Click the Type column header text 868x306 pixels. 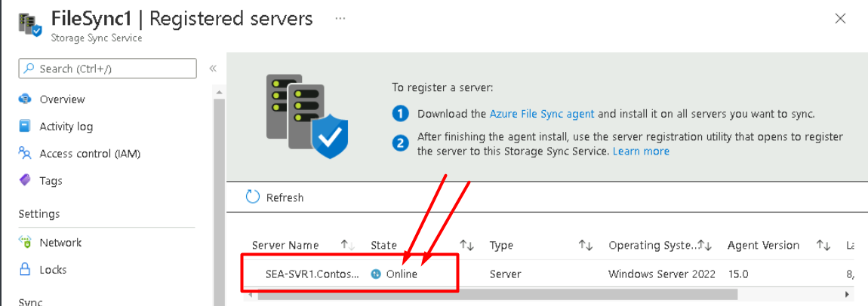pyautogui.click(x=501, y=245)
